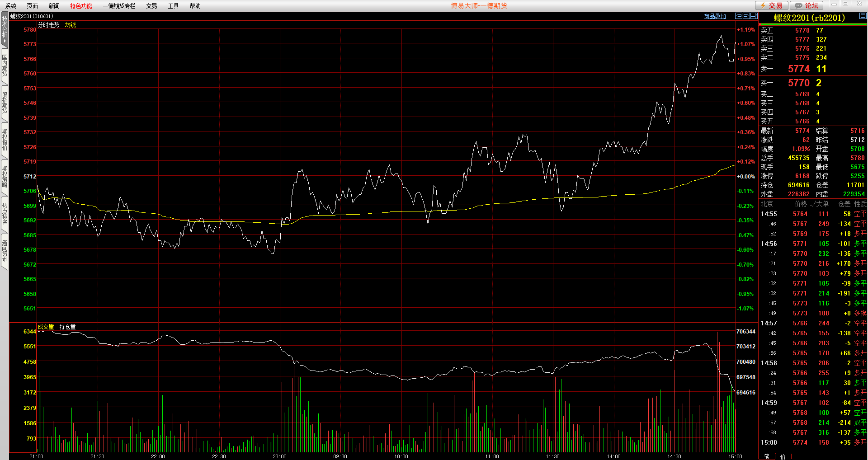Toggle the side panel layout icon
Screen dimensions: 868x460
click(x=754, y=16)
